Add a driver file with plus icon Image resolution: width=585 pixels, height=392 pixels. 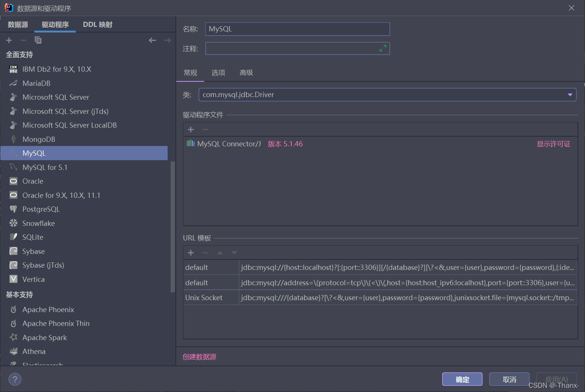(x=191, y=130)
